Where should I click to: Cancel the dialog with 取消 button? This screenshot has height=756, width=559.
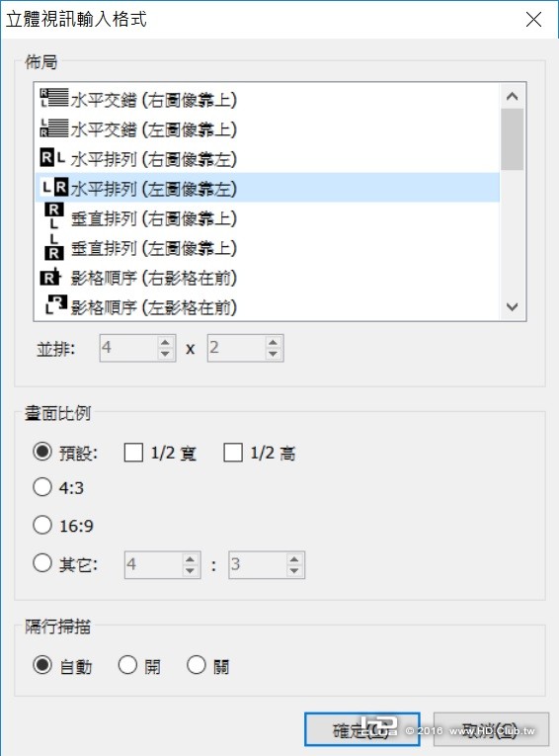(x=491, y=729)
